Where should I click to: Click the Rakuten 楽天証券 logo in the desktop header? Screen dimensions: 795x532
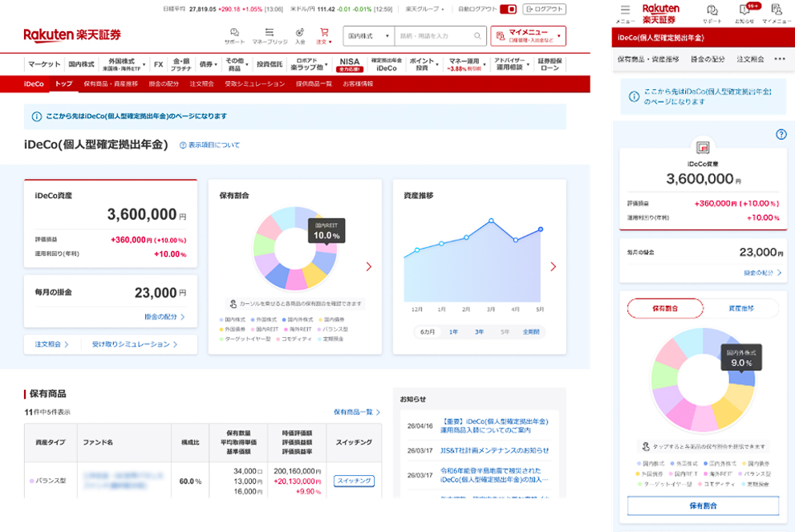(x=72, y=35)
